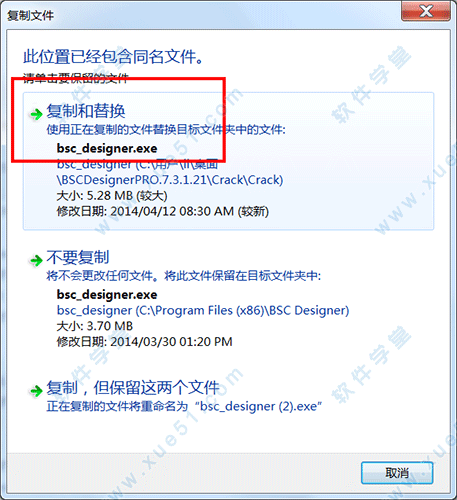Click green arrow beside 复制，但保留这两个文件
This screenshot has width=457, height=500.
pyautogui.click(x=36, y=390)
